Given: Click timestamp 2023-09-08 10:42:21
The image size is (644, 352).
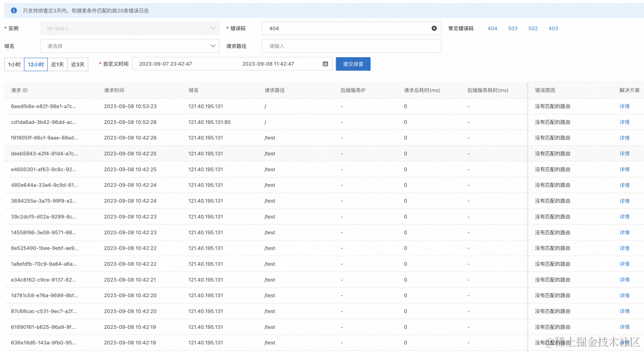Looking at the screenshot, I should (130, 280).
